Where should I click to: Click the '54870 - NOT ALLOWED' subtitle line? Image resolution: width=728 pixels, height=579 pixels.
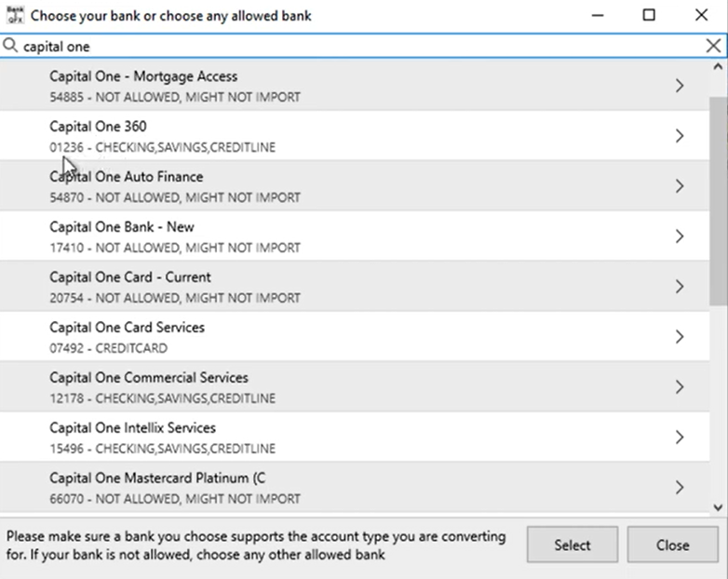pos(175,197)
